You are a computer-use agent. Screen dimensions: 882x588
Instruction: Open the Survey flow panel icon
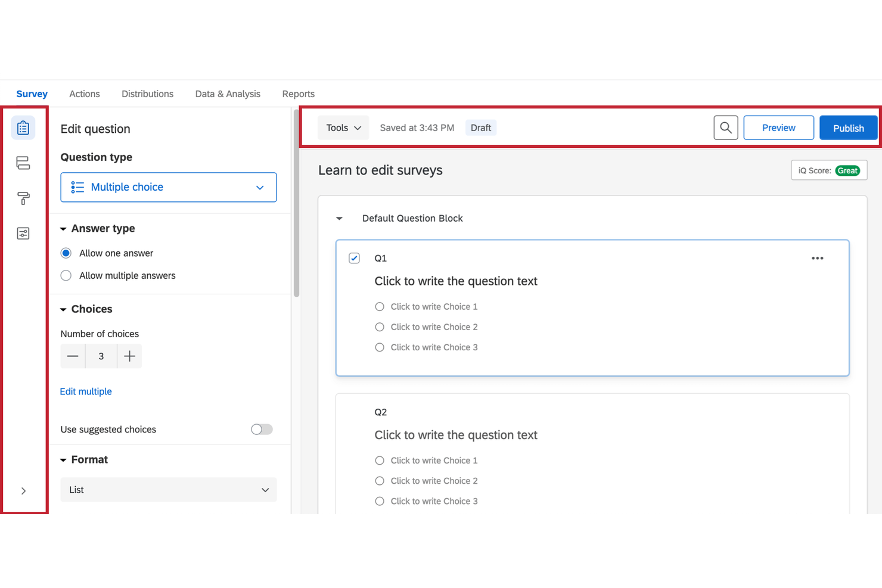point(23,163)
